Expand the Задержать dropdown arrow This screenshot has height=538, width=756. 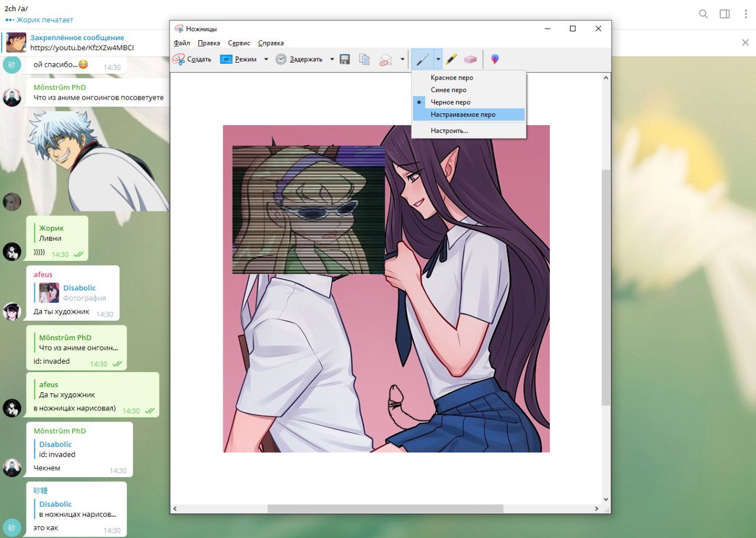pos(332,59)
